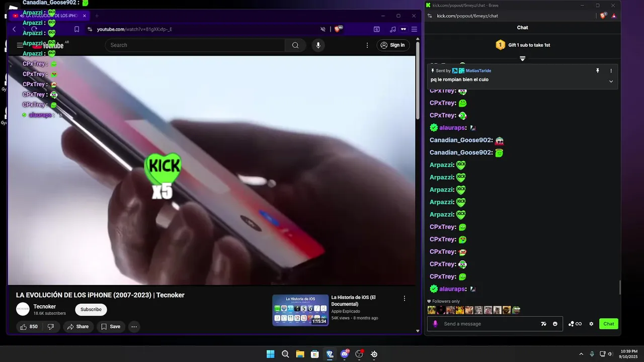
Task: Click Sign in on YouTube
Action: [x=393, y=45]
